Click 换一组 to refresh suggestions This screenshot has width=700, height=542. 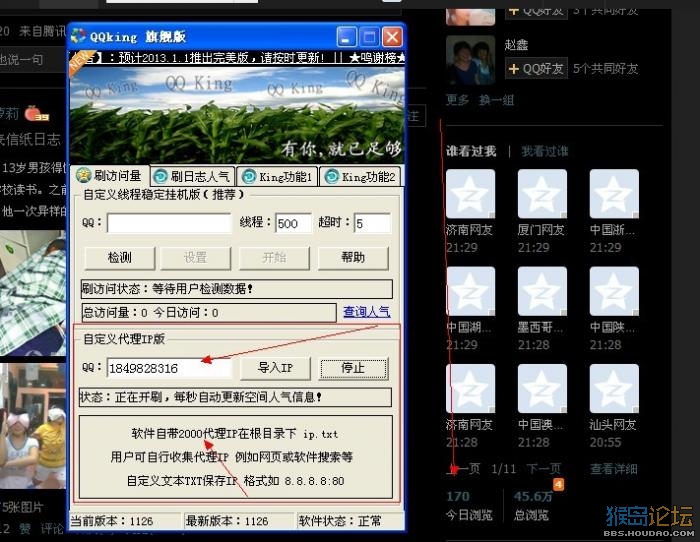tap(496, 100)
